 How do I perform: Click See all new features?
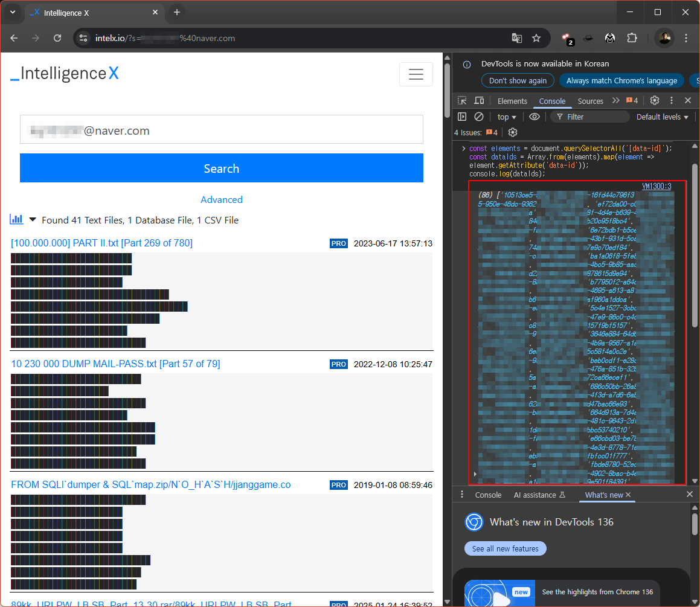[506, 548]
